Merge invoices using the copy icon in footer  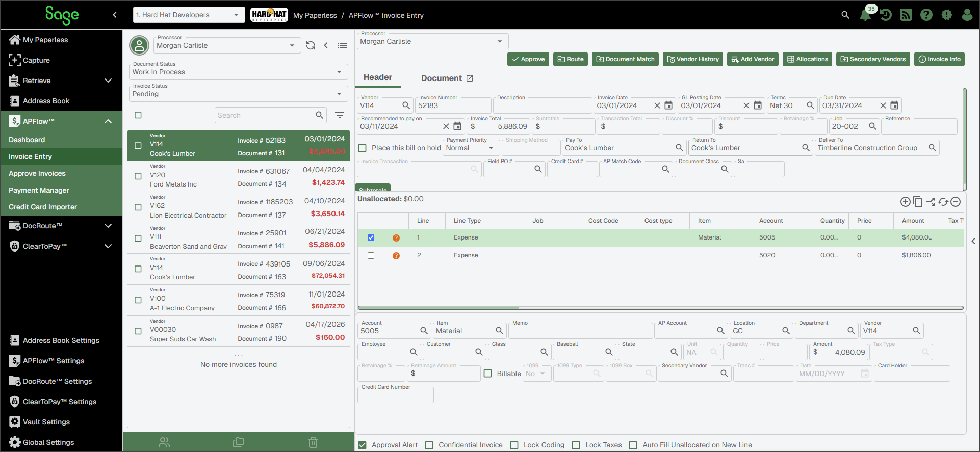239,442
